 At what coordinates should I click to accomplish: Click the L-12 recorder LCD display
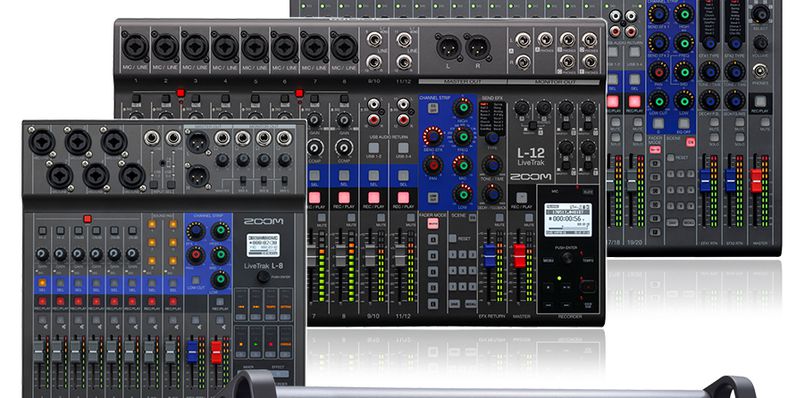568,220
